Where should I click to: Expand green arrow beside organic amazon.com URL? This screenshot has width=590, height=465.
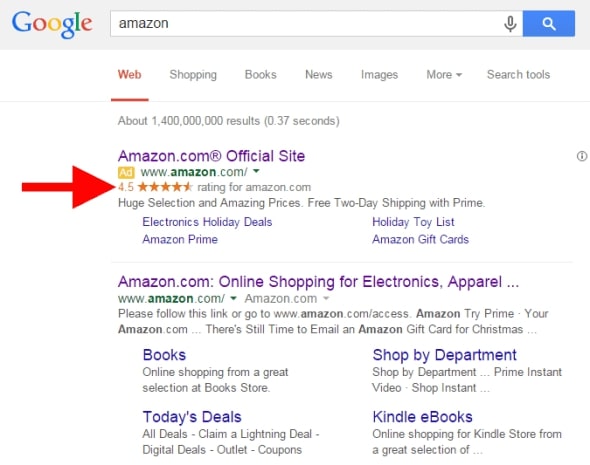point(233,298)
